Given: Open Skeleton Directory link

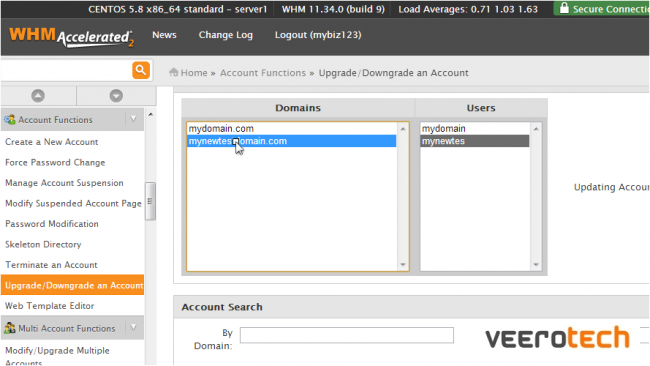Looking at the screenshot, I should coord(43,244).
